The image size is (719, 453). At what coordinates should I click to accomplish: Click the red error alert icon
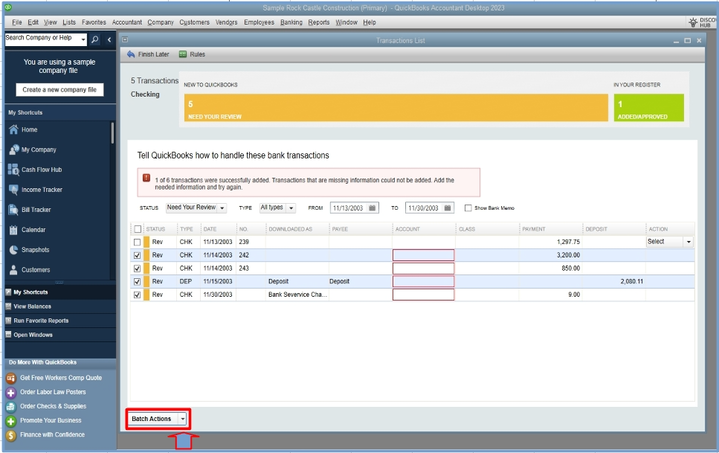pyautogui.click(x=146, y=178)
